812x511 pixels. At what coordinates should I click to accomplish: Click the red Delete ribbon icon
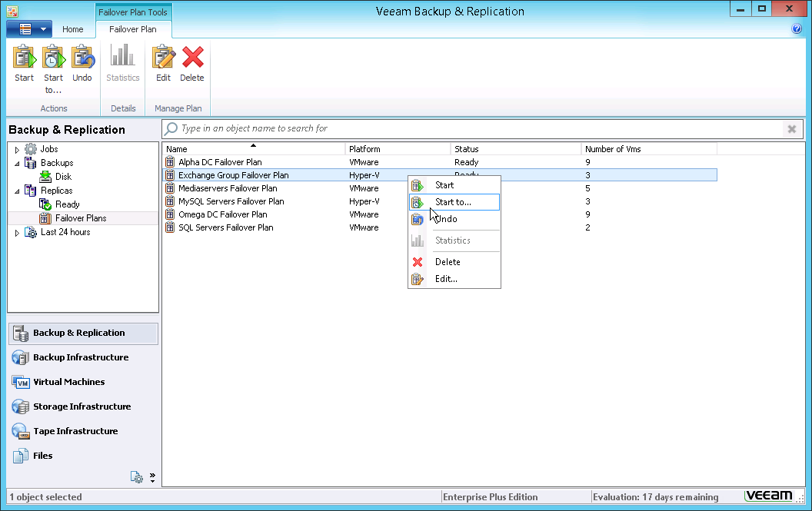coord(192,57)
